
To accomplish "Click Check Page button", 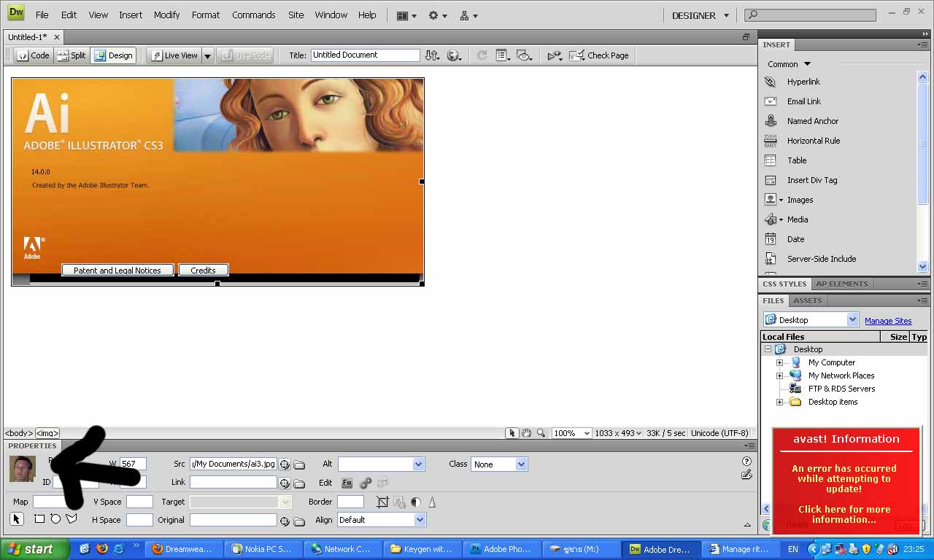I will [599, 55].
